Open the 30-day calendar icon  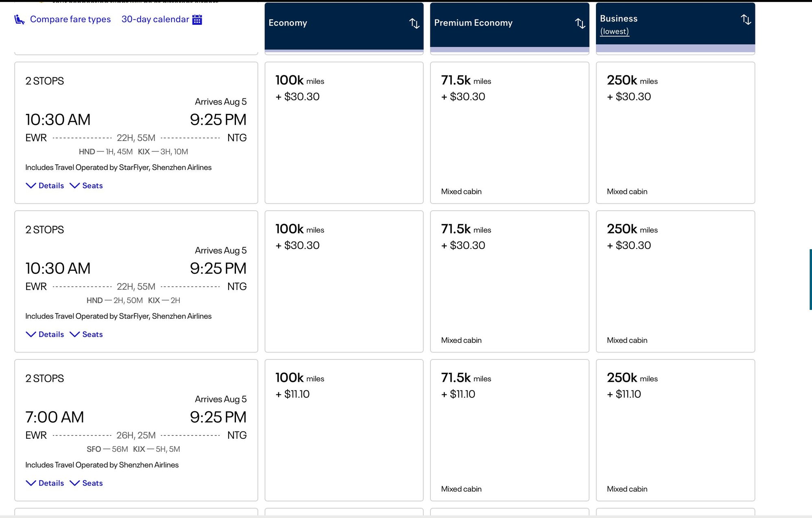coord(197,20)
